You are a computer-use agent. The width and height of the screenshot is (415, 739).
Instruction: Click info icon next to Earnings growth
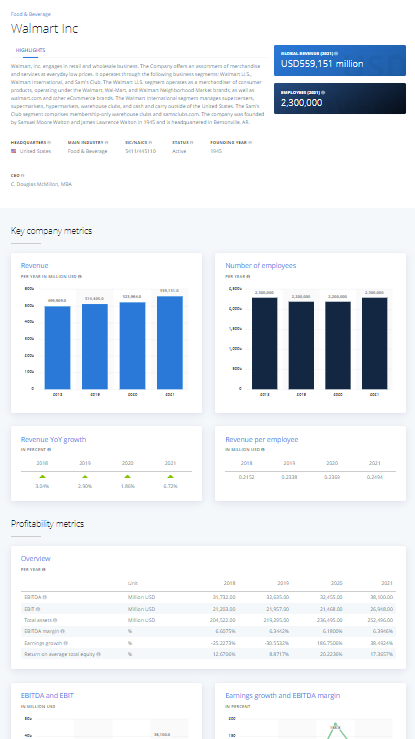coord(65,643)
